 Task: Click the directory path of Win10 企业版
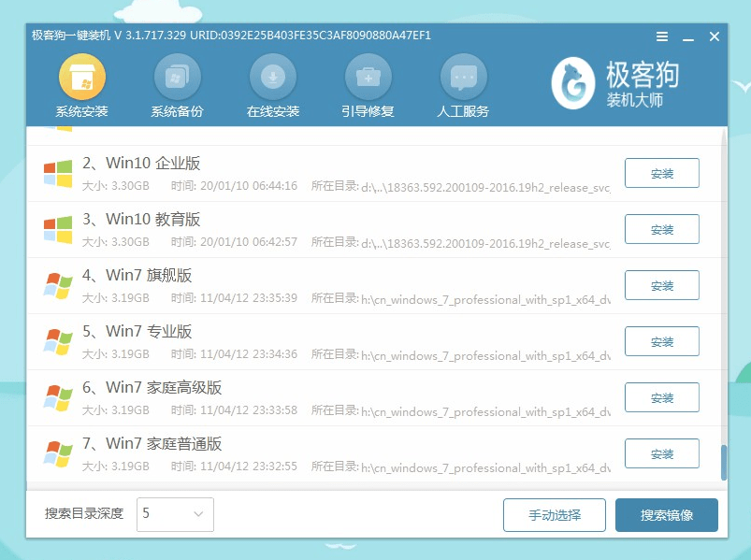pos(485,187)
